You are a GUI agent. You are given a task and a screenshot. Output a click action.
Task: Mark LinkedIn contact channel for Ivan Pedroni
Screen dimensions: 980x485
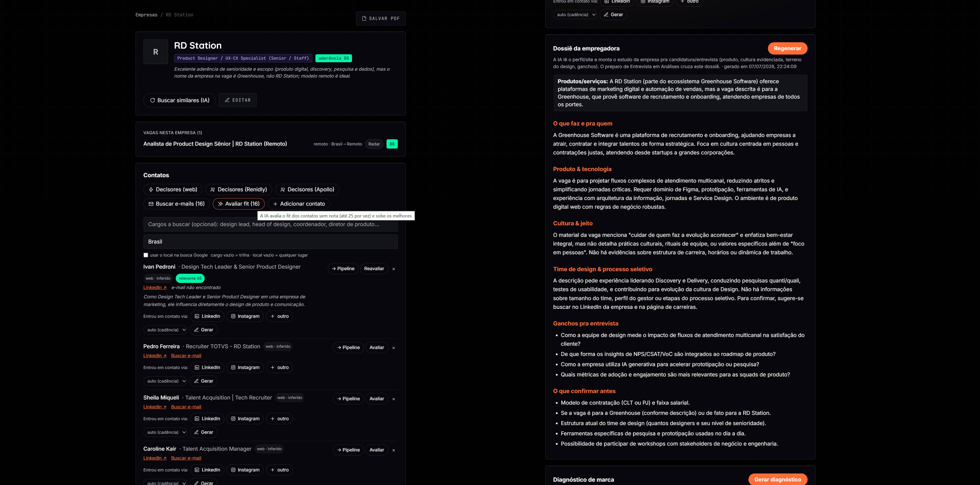(x=207, y=316)
